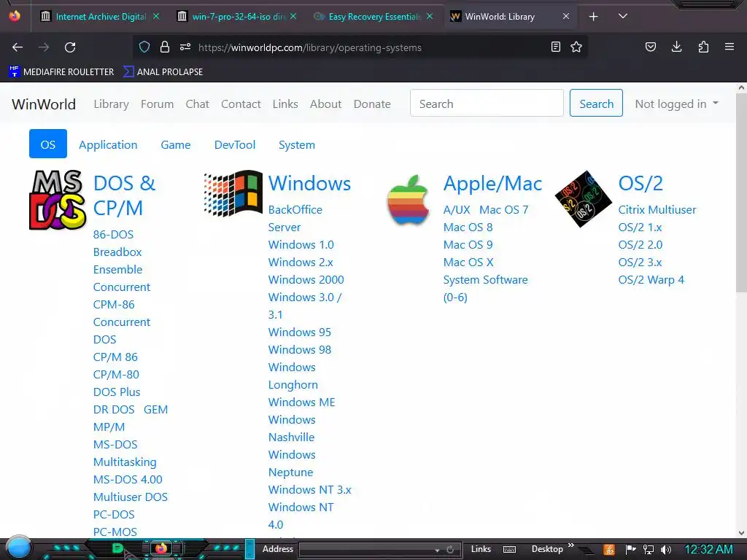Close the win-7-pro-32-64-iso tab

[x=293, y=16]
